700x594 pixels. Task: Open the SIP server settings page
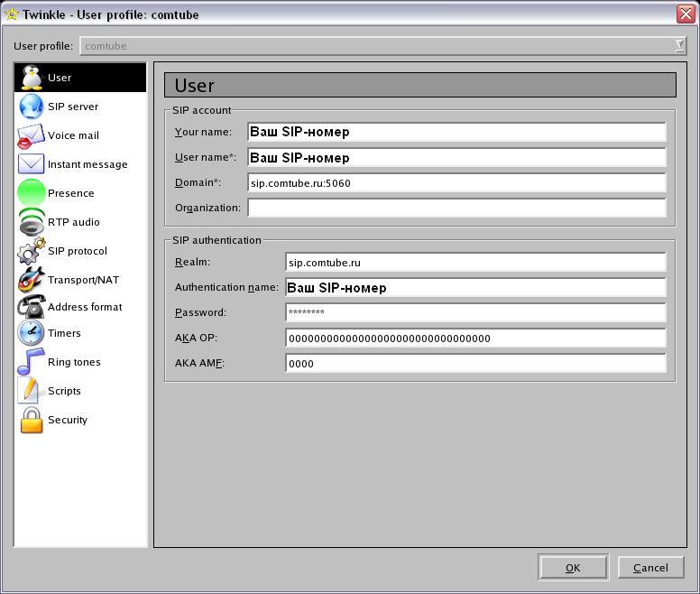pos(80,107)
